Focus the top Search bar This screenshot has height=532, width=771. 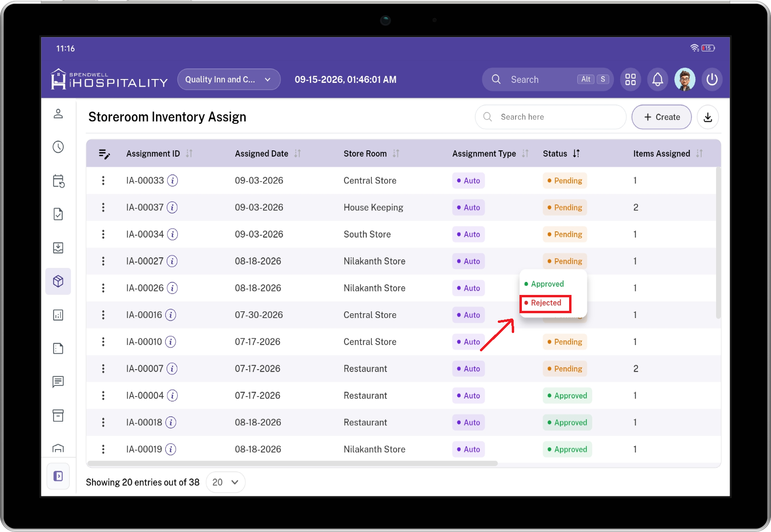pos(547,80)
